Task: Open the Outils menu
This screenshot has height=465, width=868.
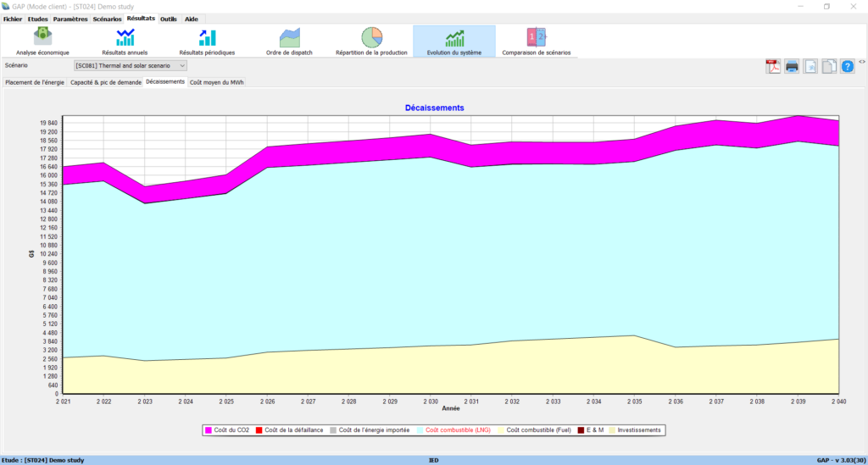Action: (x=169, y=19)
